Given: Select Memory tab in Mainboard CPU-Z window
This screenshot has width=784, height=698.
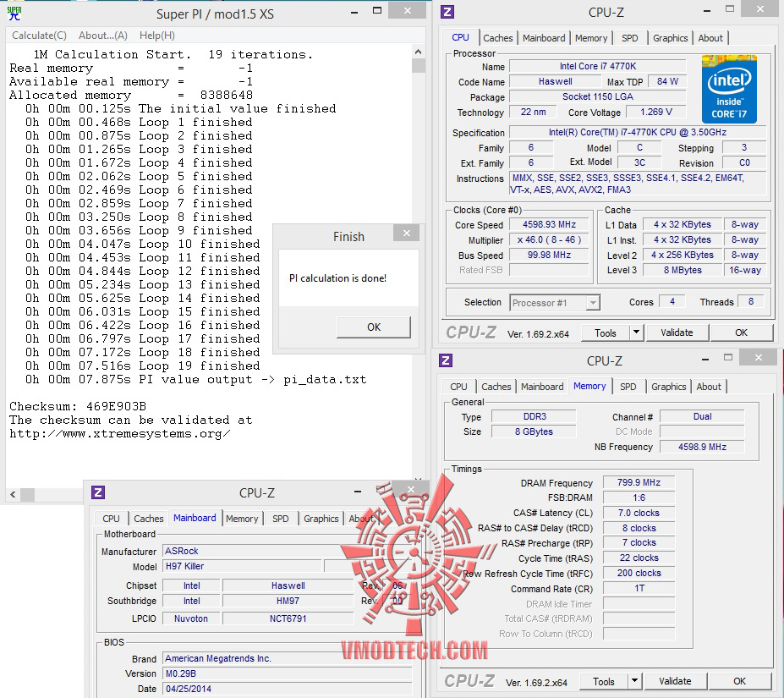Looking at the screenshot, I should (x=242, y=519).
